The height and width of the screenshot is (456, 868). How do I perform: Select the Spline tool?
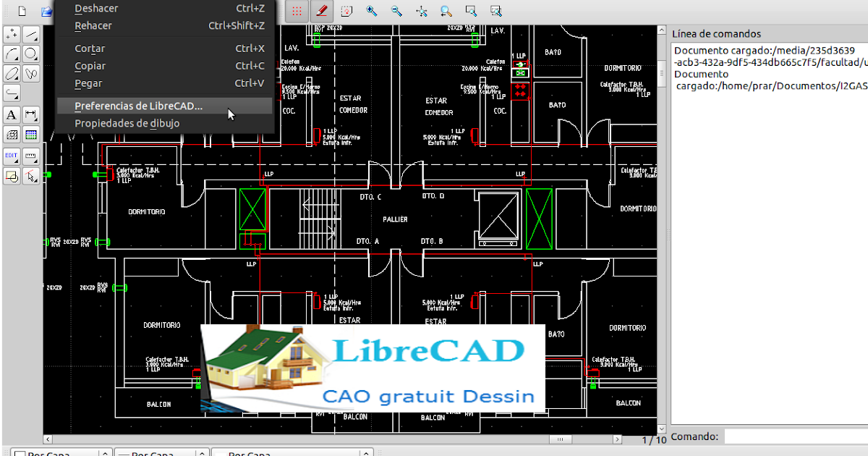[30, 73]
